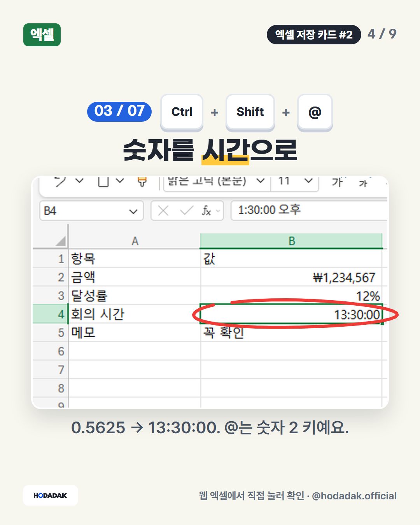The width and height of the screenshot is (420, 525).
Task: Click the HODADAK logo
Action: (x=50, y=495)
